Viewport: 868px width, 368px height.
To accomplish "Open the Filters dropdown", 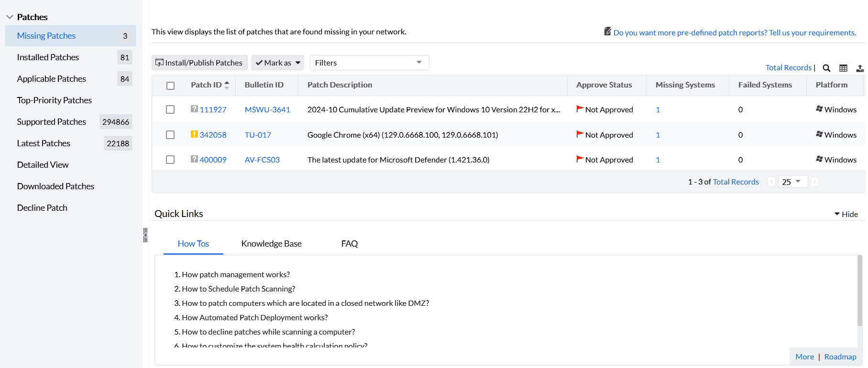I will (x=369, y=63).
